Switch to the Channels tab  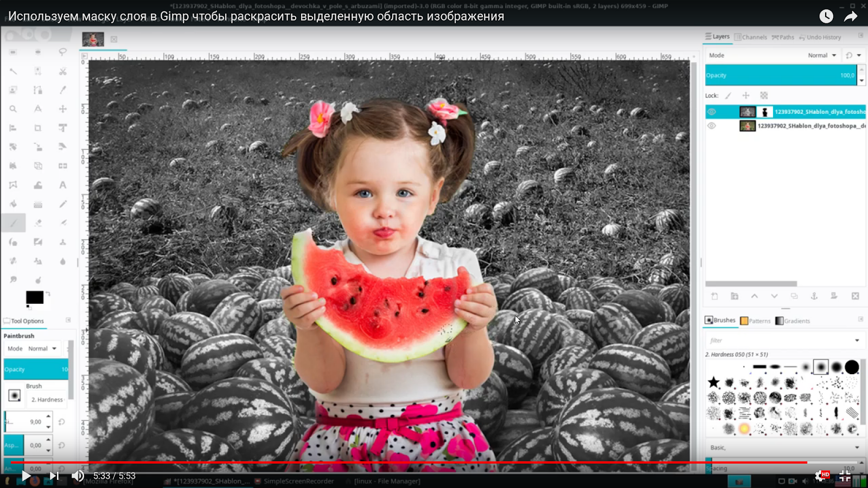751,37
